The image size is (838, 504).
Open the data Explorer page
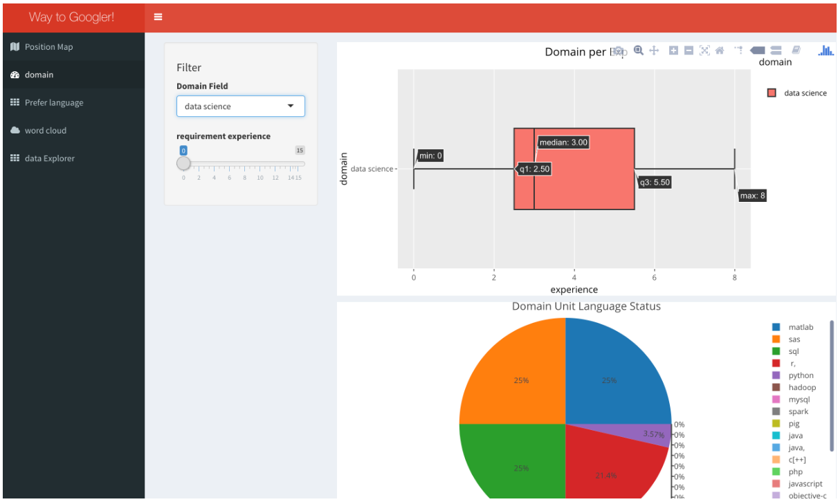tap(74, 158)
